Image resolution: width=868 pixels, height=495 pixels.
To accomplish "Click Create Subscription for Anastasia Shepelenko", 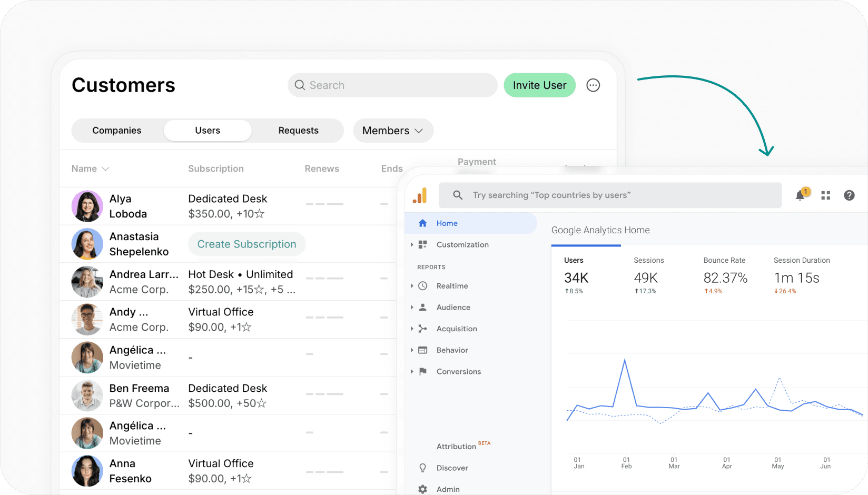I will [x=247, y=244].
